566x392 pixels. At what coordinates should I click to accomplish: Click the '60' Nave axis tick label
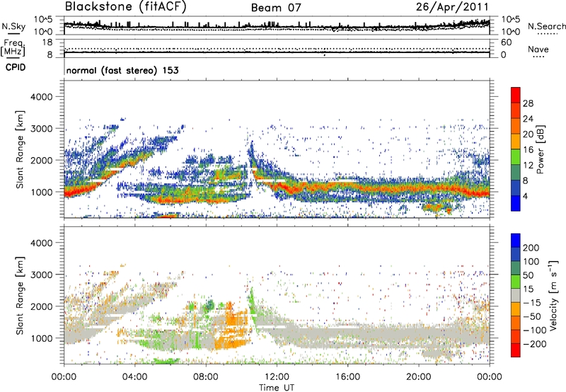point(507,42)
